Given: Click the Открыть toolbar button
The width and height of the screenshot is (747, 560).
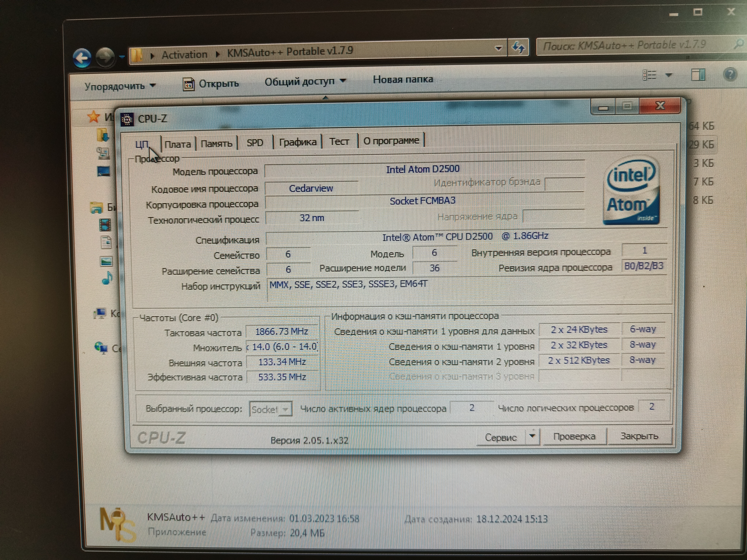Looking at the screenshot, I should point(211,84).
